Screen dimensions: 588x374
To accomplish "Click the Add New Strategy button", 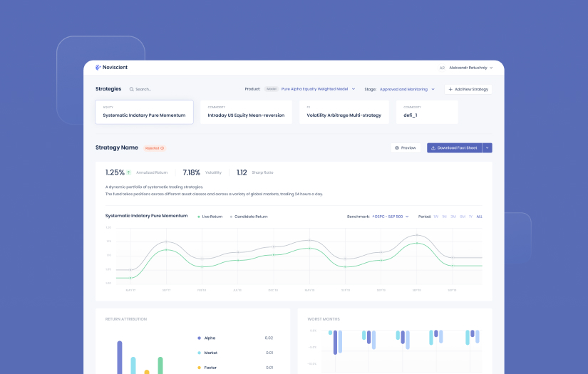I will click(468, 89).
